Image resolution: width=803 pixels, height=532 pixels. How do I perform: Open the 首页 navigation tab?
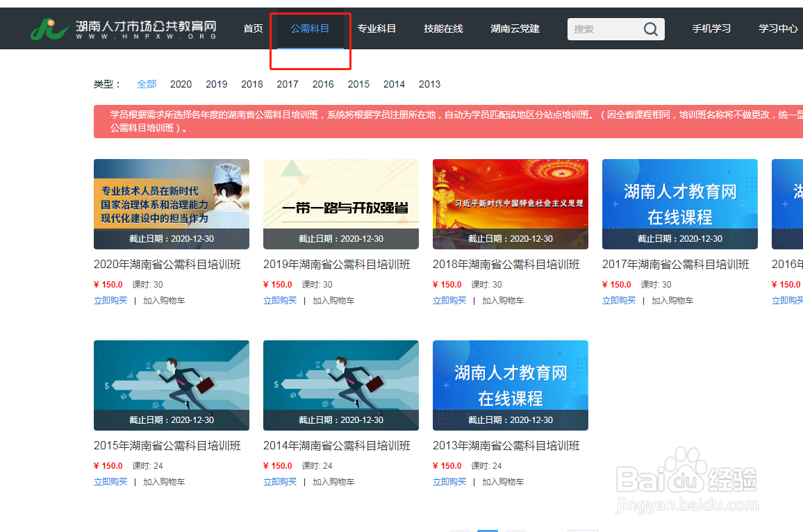pos(253,28)
